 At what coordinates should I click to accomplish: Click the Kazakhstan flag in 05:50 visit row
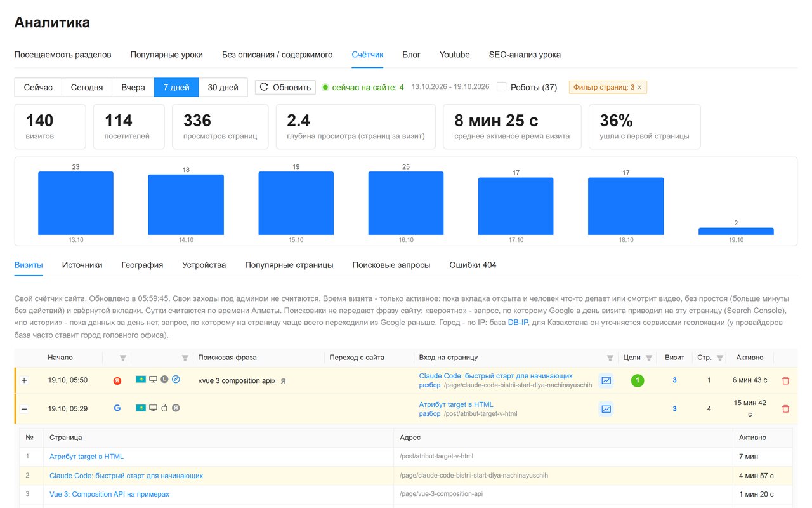[141, 379]
